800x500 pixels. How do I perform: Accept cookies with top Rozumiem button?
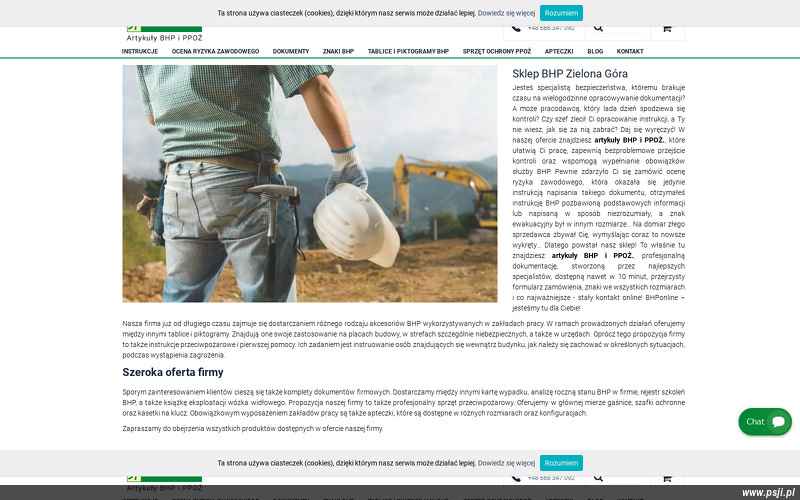point(561,13)
